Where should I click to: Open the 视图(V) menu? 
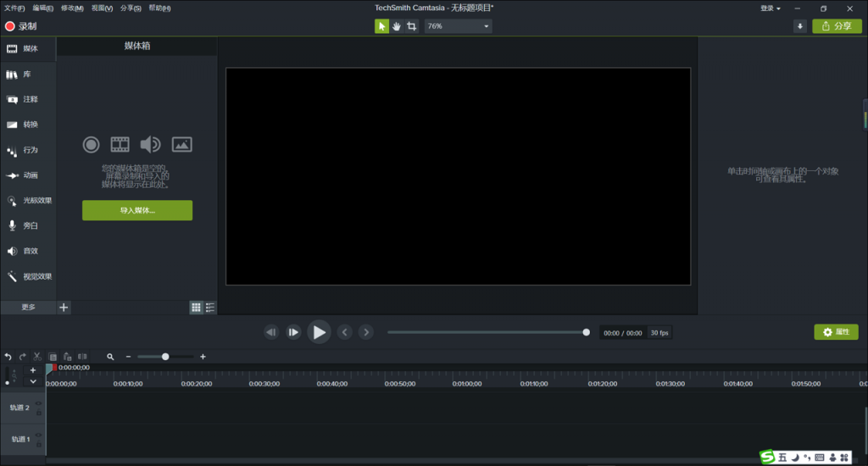[102, 8]
